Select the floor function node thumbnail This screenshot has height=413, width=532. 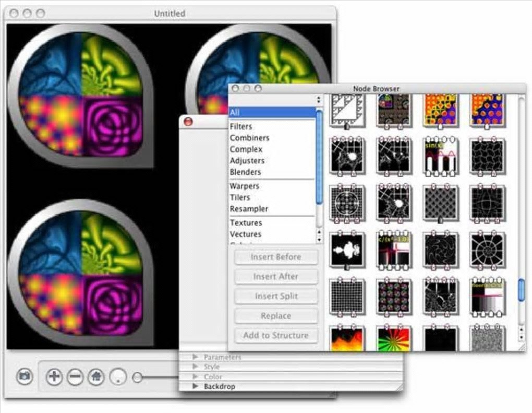pyautogui.click(x=487, y=297)
